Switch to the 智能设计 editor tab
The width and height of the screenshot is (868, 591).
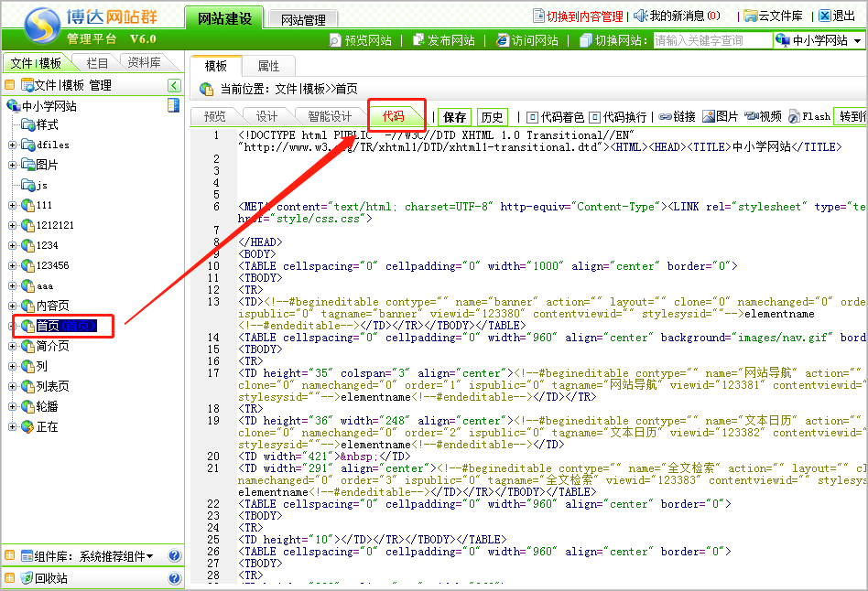coord(329,116)
